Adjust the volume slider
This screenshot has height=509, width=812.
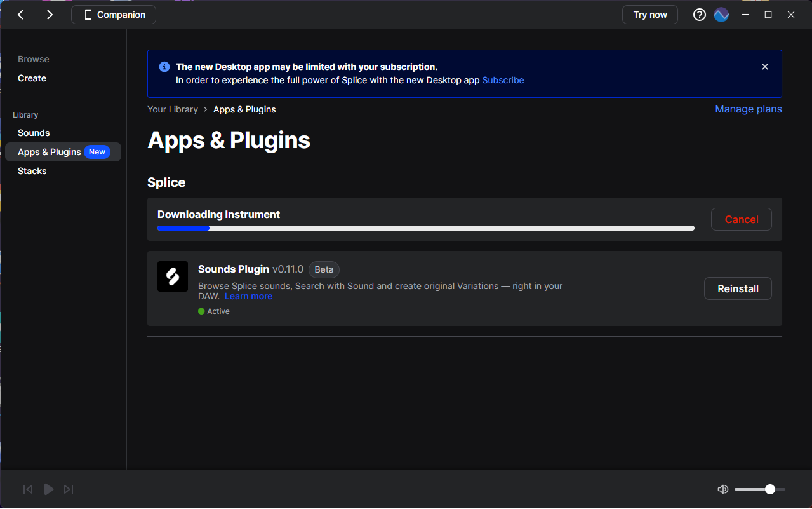point(760,489)
